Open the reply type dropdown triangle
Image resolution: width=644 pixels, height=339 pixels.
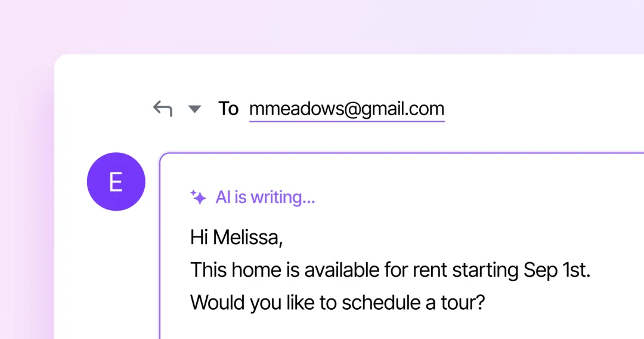[x=194, y=109]
